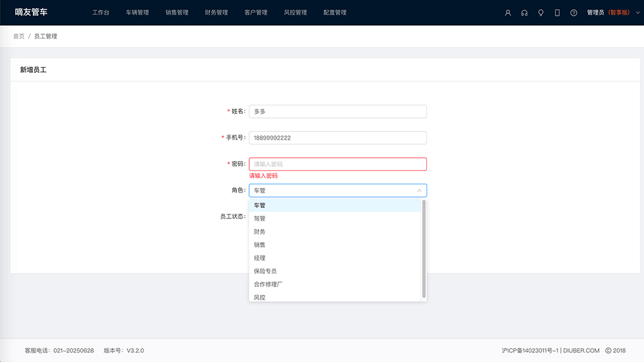Select 驾管 from the role list
The width and height of the screenshot is (644, 362).
point(260,218)
